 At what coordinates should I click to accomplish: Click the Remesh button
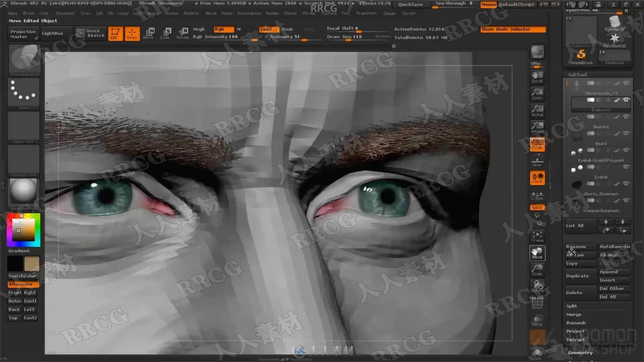tap(576, 323)
